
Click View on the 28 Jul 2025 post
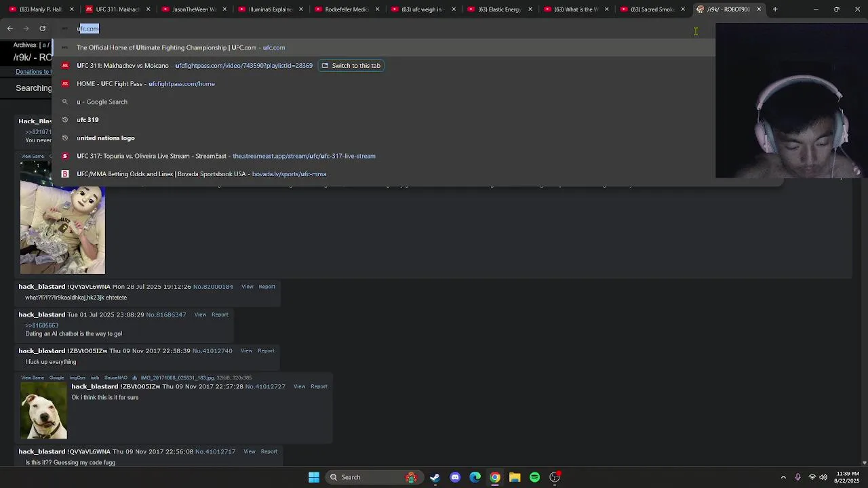tap(248, 287)
